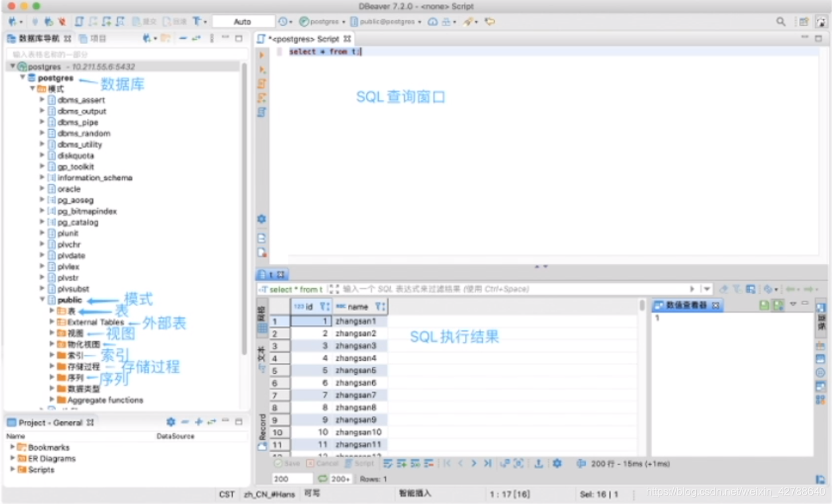Execute SQL statement with the orange arrow icon
Viewport: 832px width, 504px height.
coord(262,55)
